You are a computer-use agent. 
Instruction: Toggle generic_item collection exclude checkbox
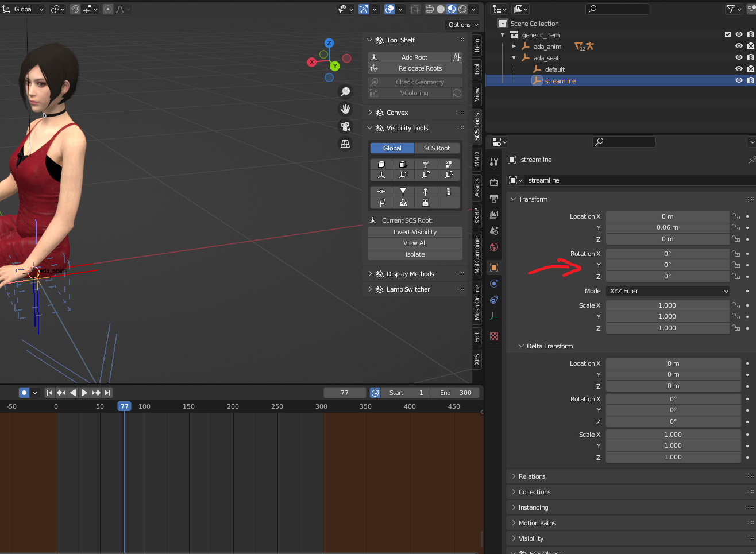728,35
